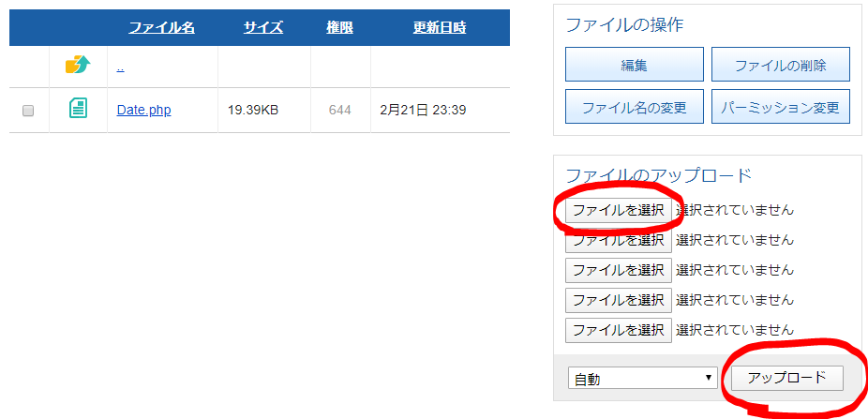This screenshot has height=419, width=868.
Task: Sort by 更新日時 column header
Action: point(440,28)
